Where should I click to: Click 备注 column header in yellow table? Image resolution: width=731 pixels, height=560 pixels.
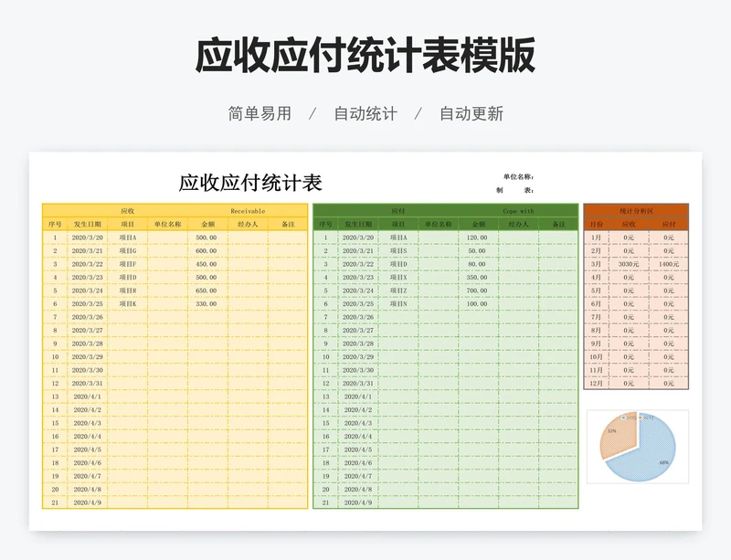pos(288,225)
